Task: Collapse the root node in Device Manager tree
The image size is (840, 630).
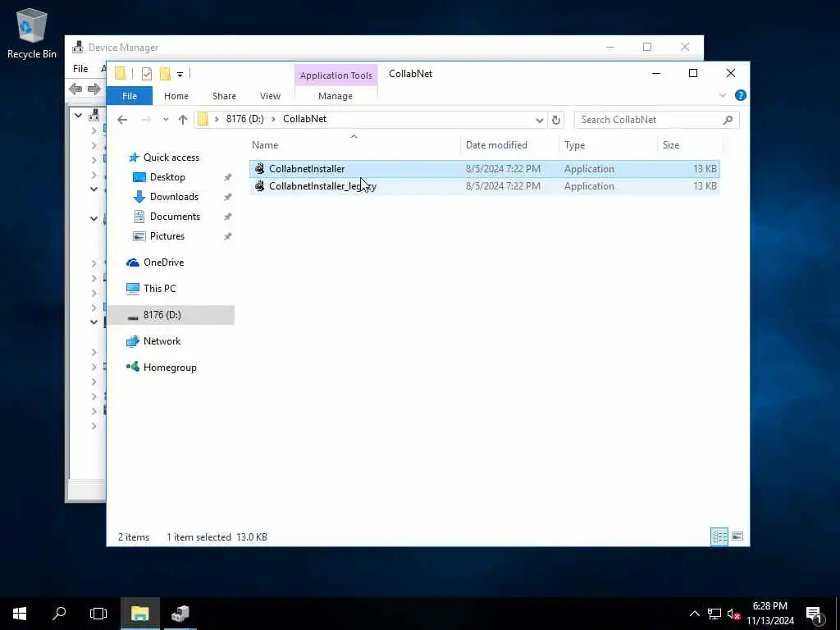Action: pos(78,115)
